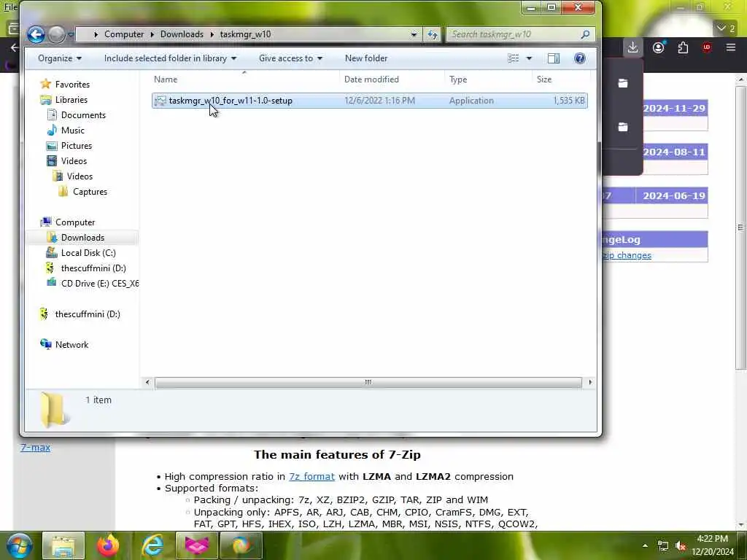Viewport: 747px width, 560px height.
Task: Click the uBlock Origin extension icon
Action: click(706, 47)
